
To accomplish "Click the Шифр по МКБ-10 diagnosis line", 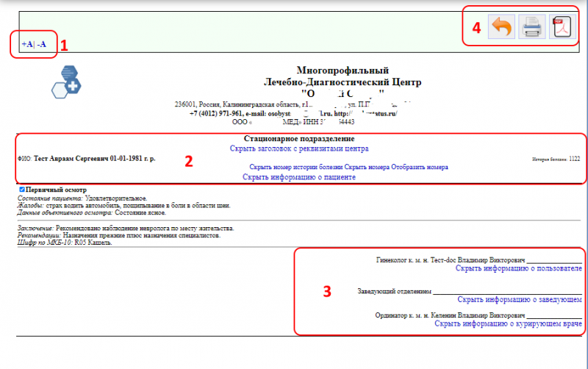I will point(65,243).
